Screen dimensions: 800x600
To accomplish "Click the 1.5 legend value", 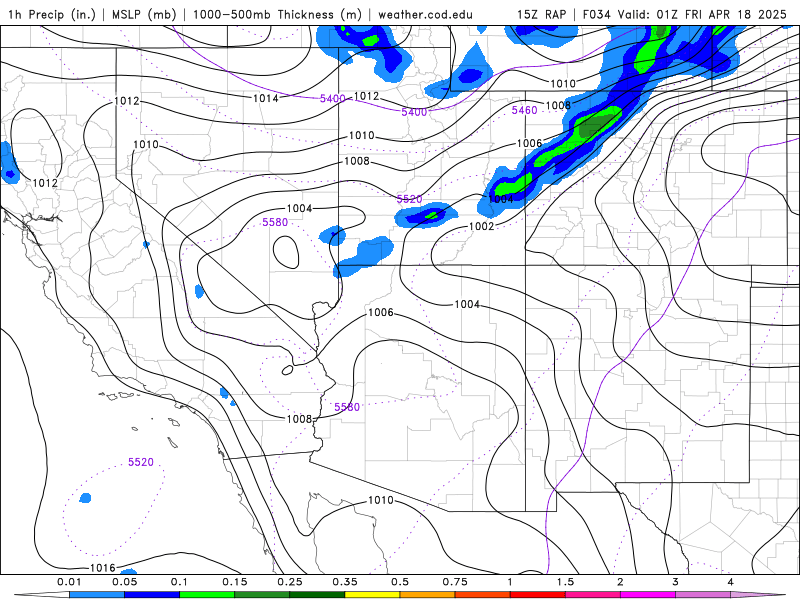I will pyautogui.click(x=565, y=582).
